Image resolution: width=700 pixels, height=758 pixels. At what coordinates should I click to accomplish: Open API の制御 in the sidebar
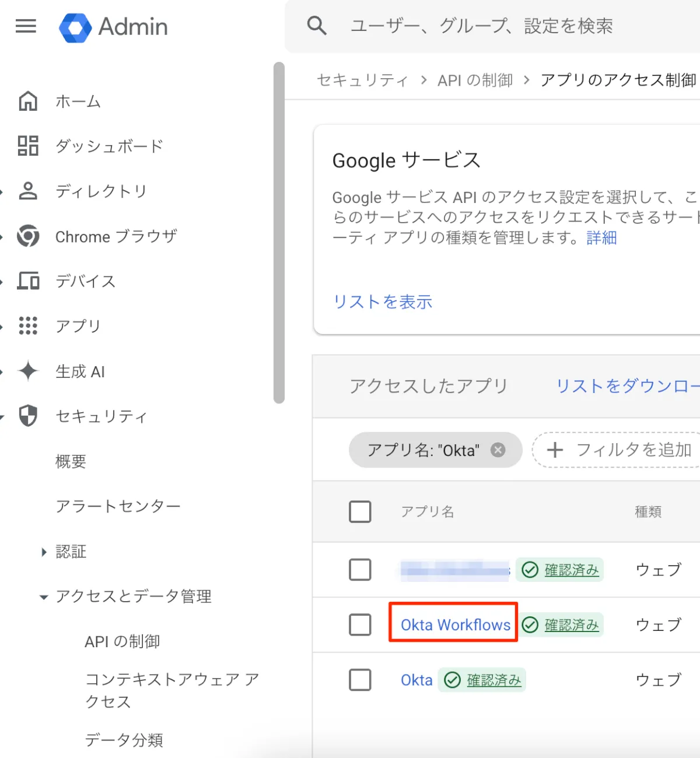coord(122,641)
